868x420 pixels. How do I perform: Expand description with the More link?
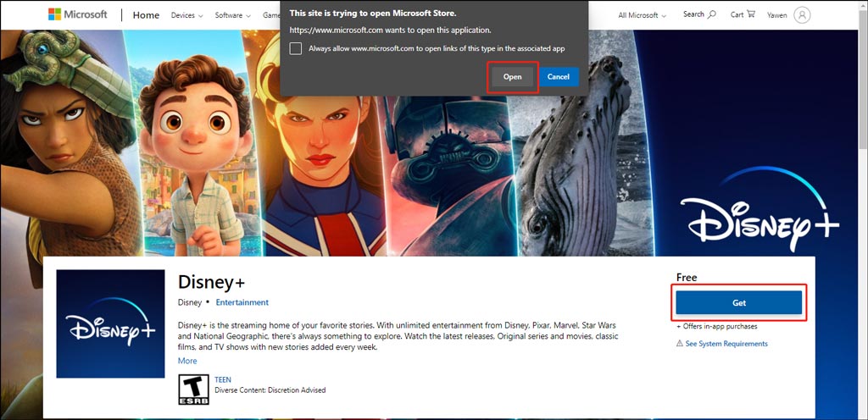click(187, 361)
